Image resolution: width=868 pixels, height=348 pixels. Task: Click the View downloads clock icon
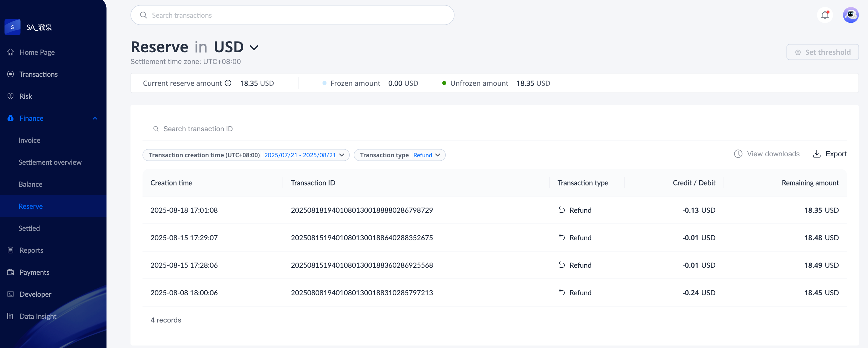click(x=738, y=154)
